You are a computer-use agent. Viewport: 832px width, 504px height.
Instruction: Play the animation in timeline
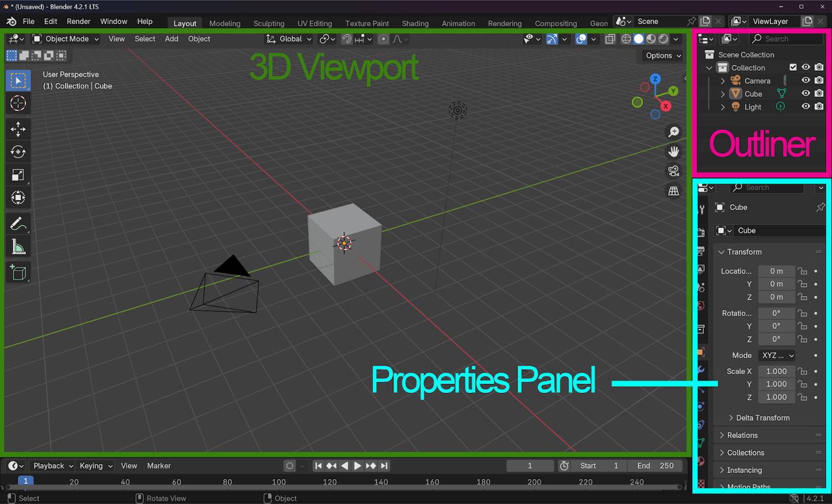tap(358, 466)
